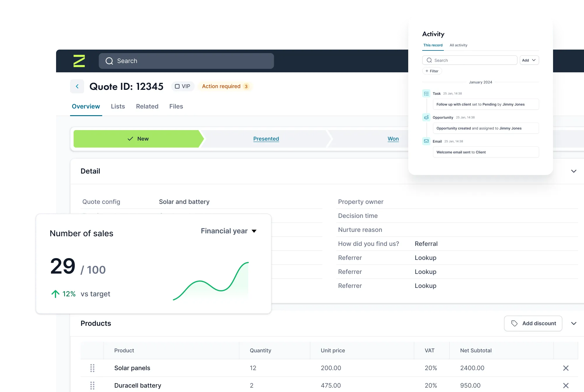Click the Email envelope icon in Activity
This screenshot has height=392, width=584.
tap(426, 141)
